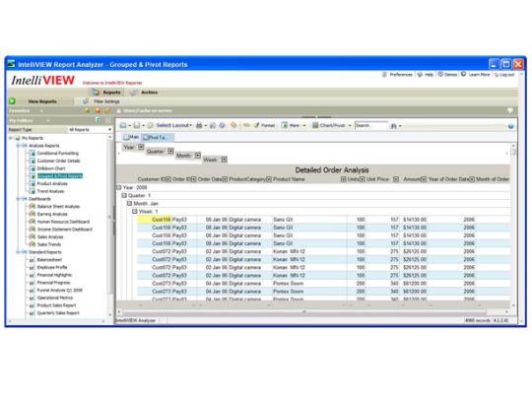Viewport: 532px width, 399px height.
Task: Select Conditional Formatting report
Action: tap(58, 153)
